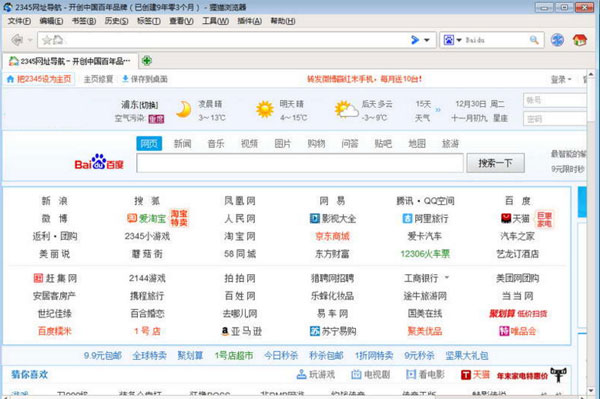Open the 工具(W) menu
The image size is (600, 399).
(215, 21)
